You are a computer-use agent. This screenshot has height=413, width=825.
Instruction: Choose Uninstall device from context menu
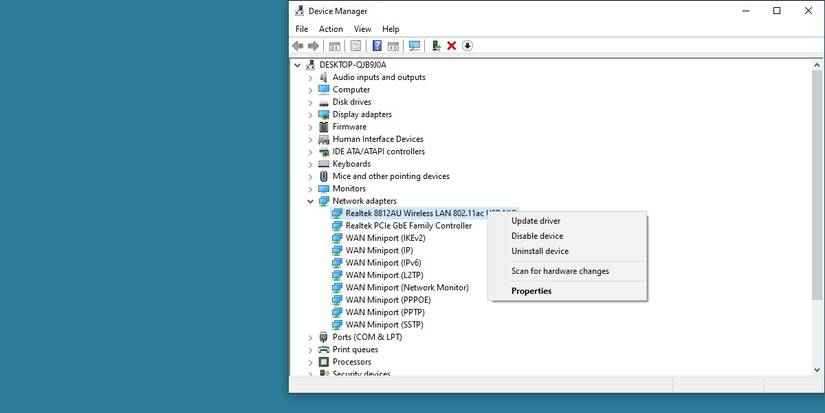[568, 251]
